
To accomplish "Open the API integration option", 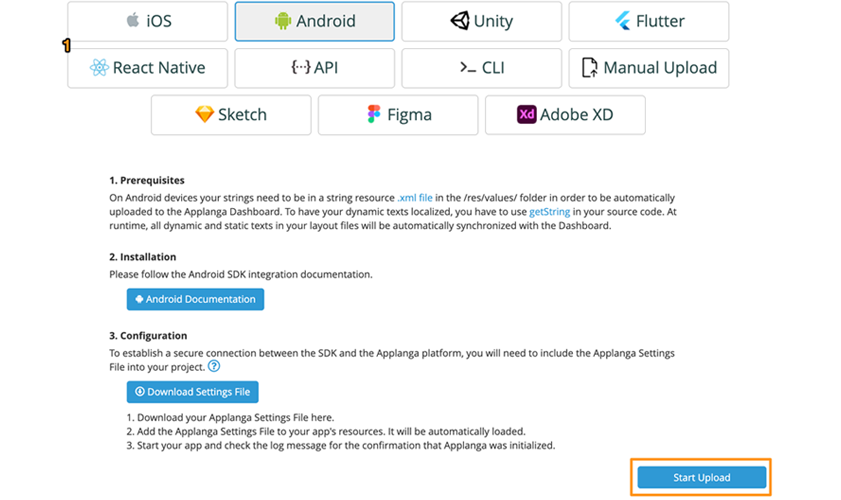I will point(314,68).
